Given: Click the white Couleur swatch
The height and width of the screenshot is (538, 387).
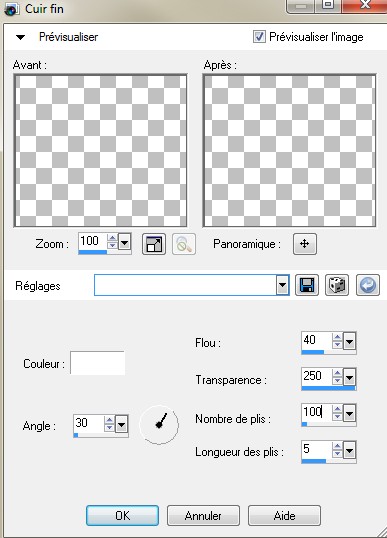Looking at the screenshot, I should tap(97, 363).
